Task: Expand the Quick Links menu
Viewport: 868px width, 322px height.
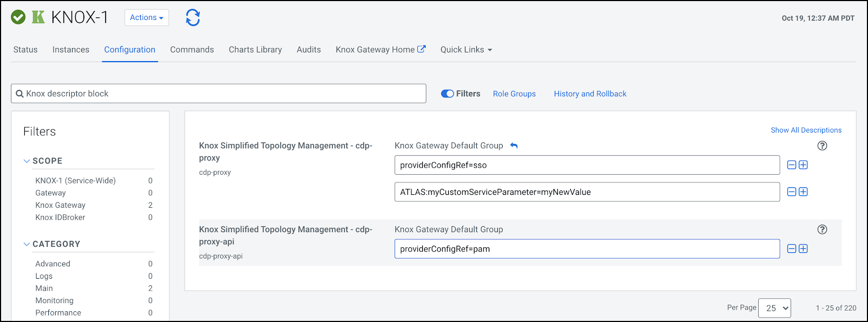Action: tap(466, 50)
